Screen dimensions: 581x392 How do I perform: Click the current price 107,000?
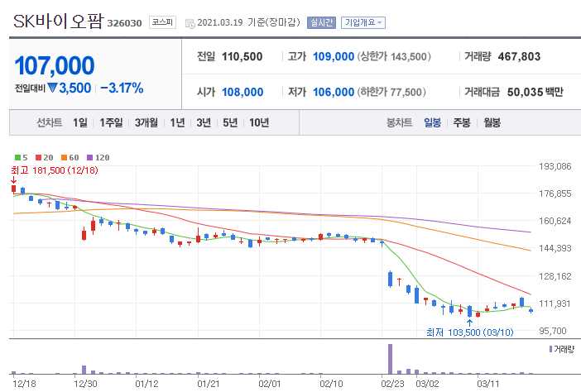click(55, 65)
